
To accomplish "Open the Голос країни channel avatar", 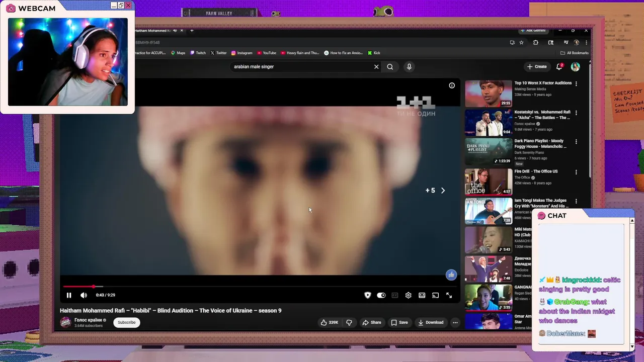I will 65,322.
